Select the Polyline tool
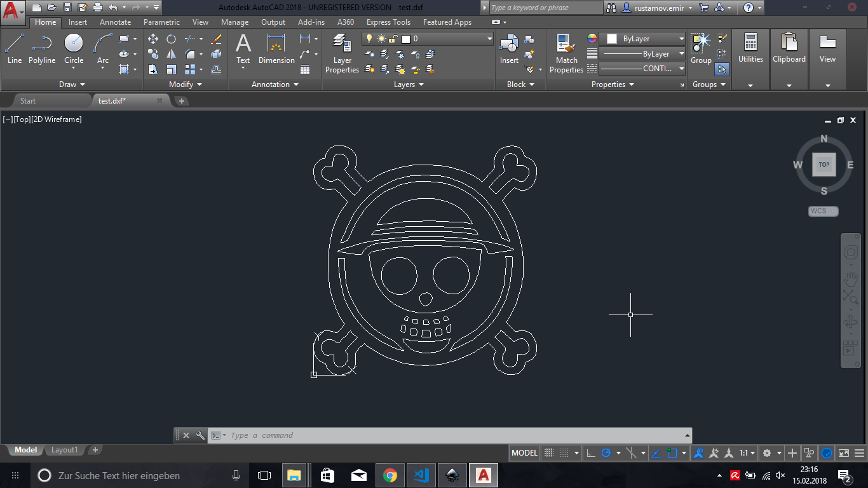The width and height of the screenshot is (868, 488). (x=42, y=49)
